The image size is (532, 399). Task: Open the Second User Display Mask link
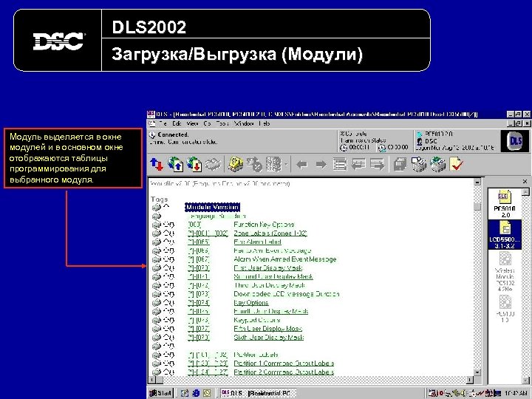[273, 276]
